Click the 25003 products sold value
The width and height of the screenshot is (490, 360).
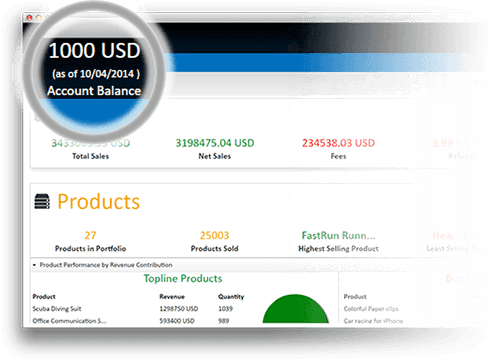click(214, 235)
